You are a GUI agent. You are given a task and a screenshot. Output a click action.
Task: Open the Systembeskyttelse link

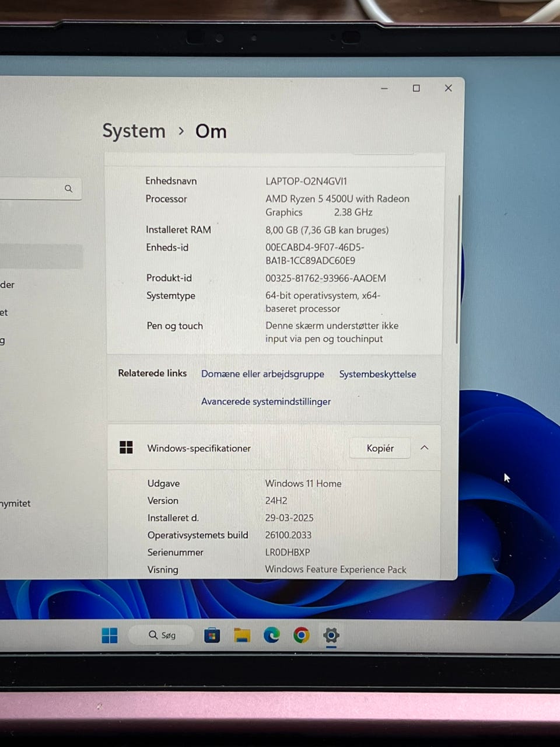[378, 374]
